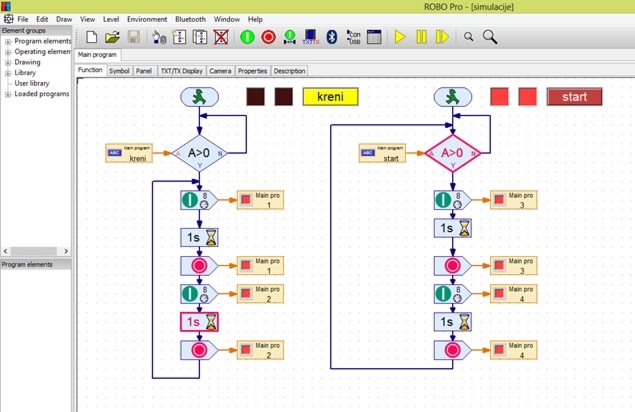Select the kreni panel input element
The width and height of the screenshot is (635, 412).
pos(129,153)
